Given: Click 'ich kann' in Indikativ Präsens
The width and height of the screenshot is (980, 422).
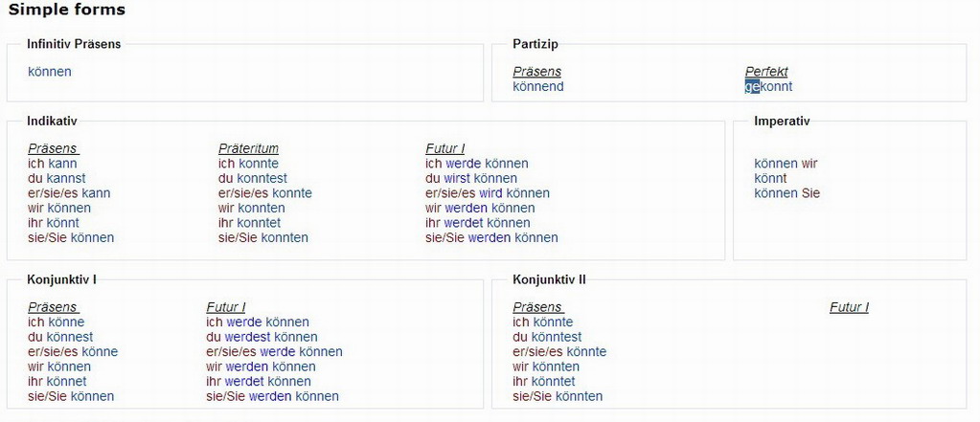Looking at the screenshot, I should (x=53, y=164).
